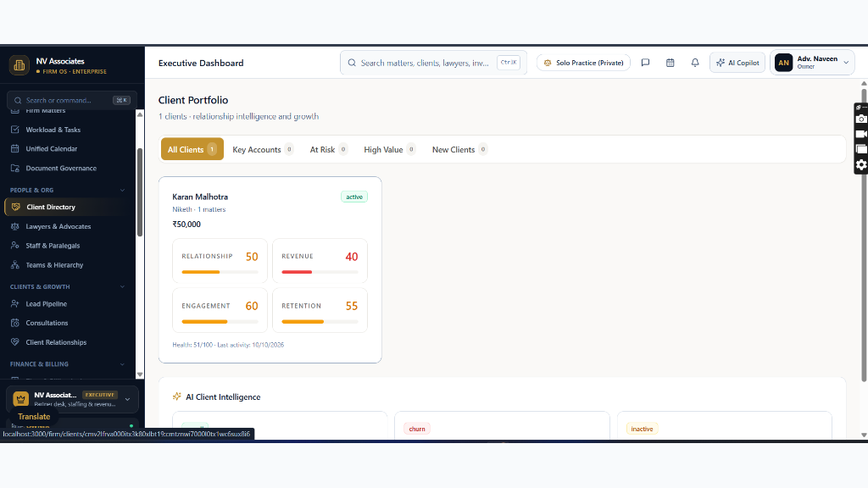The width and height of the screenshot is (868, 488).
Task: Select the High Value tab
Action: [389, 149]
